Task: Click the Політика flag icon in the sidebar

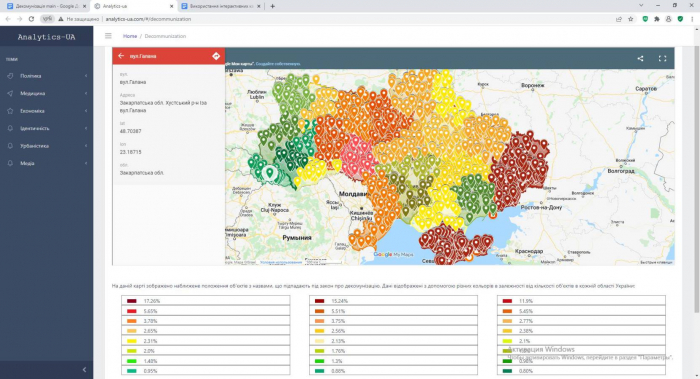Action: point(10,76)
